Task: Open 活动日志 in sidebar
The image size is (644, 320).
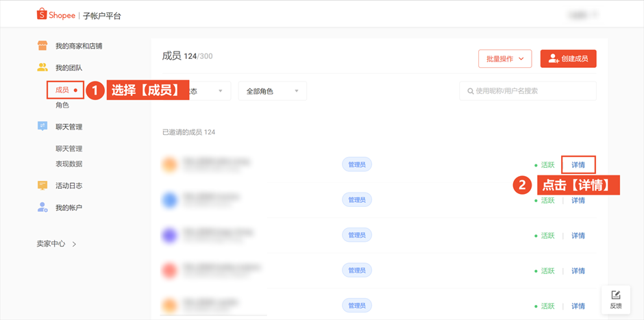Action: 69,186
